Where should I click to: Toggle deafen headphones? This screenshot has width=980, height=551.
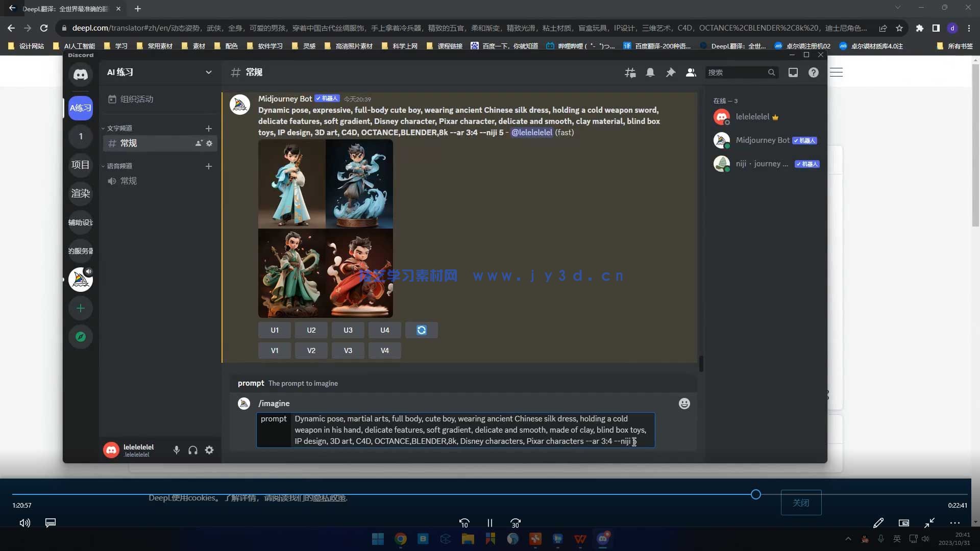(193, 450)
